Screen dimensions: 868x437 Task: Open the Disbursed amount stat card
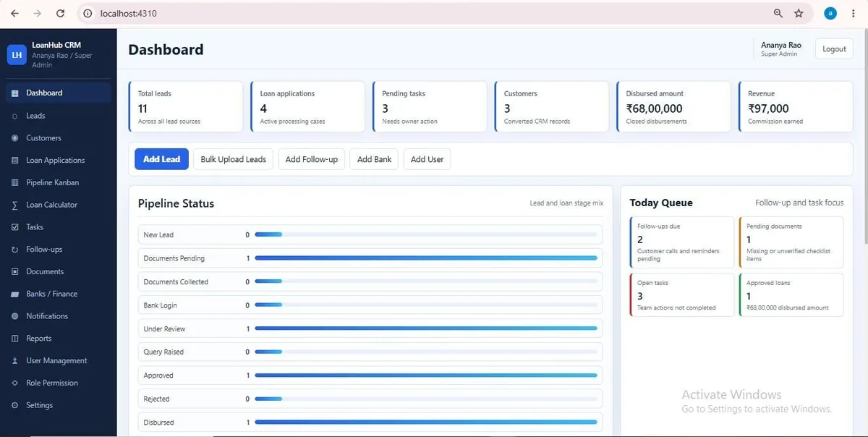click(x=673, y=106)
